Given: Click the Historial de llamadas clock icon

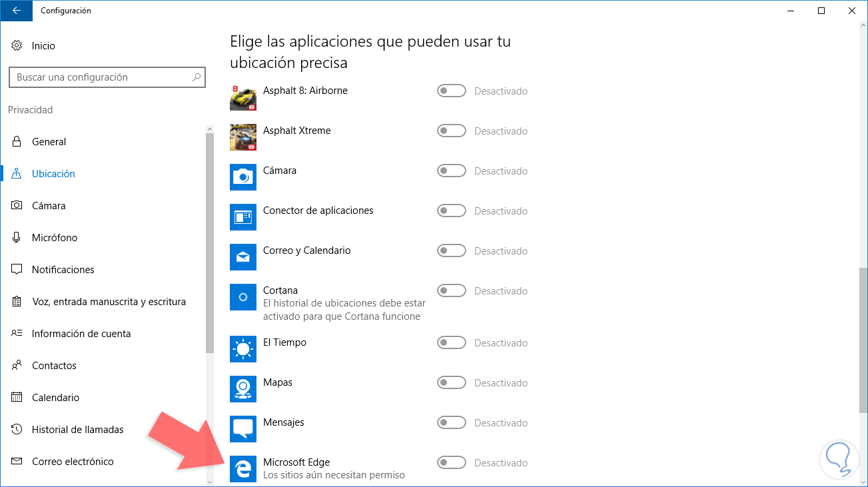Looking at the screenshot, I should pyautogui.click(x=17, y=430).
